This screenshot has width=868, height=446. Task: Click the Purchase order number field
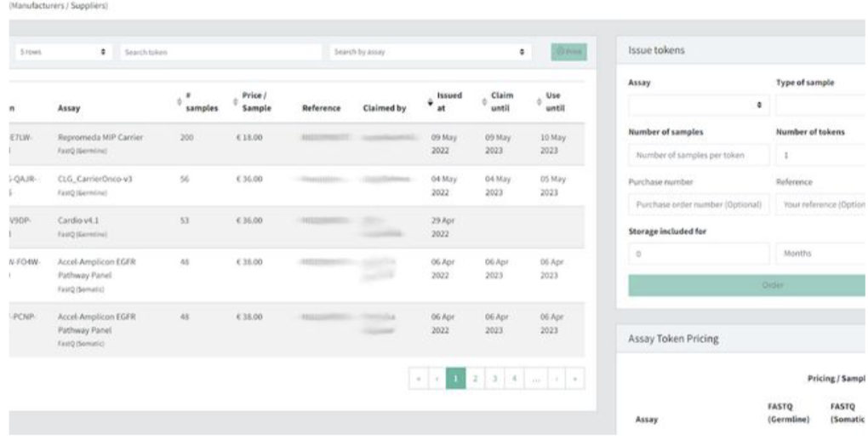[x=699, y=204]
